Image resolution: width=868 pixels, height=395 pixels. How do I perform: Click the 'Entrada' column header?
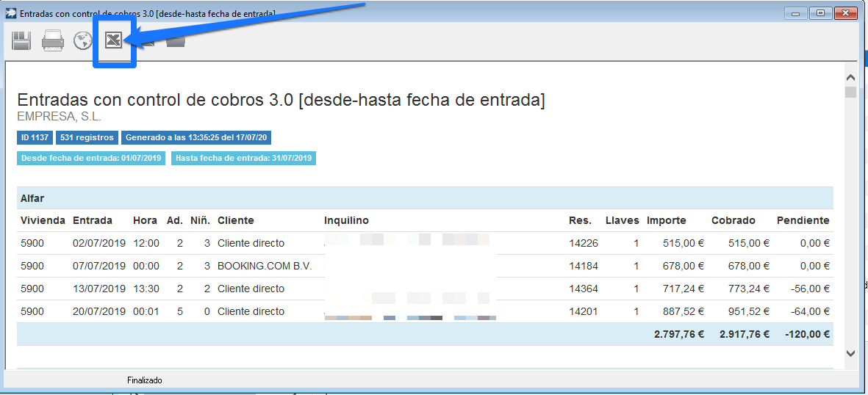coord(93,220)
